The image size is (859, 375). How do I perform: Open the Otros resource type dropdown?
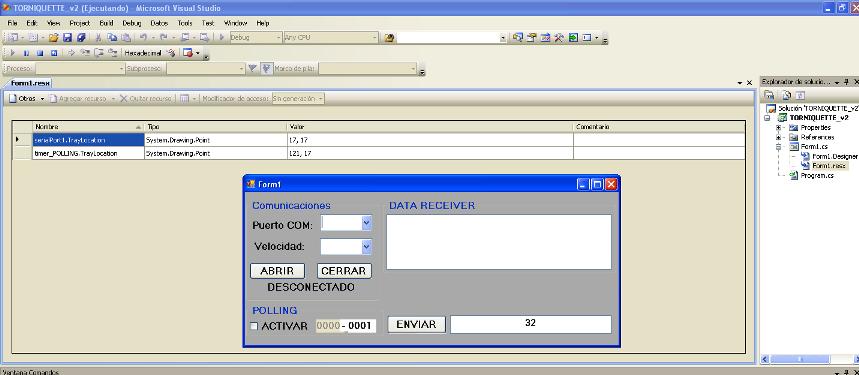pos(26,99)
